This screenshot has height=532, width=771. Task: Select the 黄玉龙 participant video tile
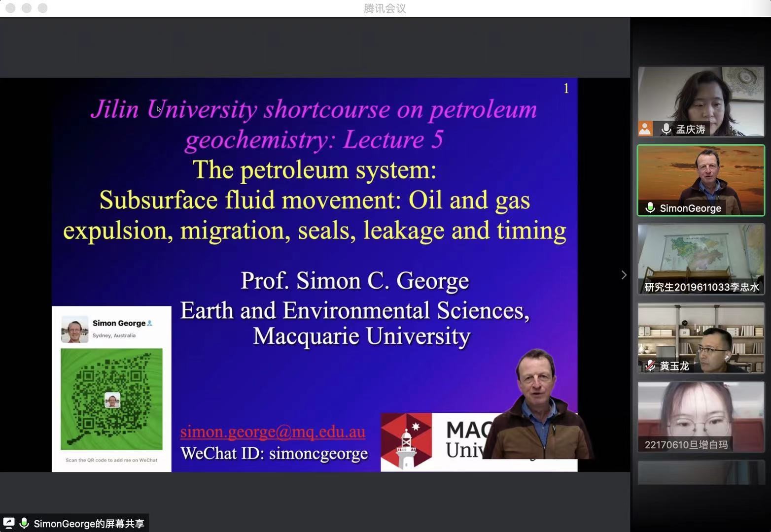coord(701,337)
